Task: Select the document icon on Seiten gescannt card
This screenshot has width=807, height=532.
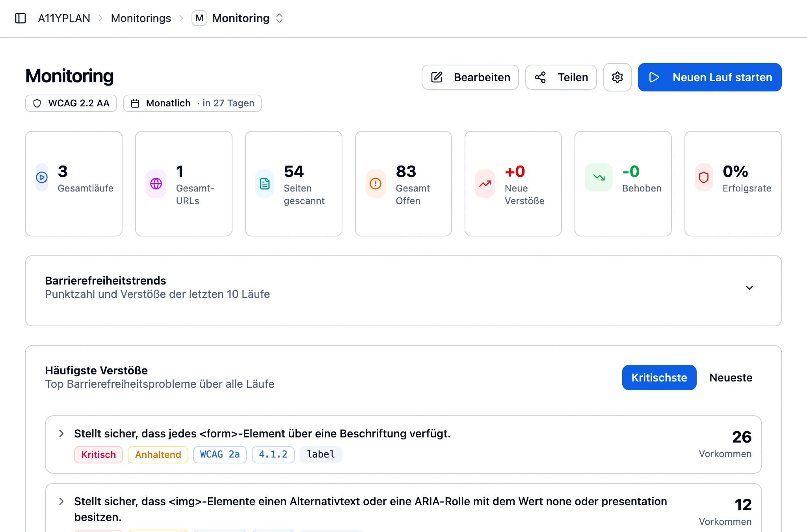Action: pos(264,183)
